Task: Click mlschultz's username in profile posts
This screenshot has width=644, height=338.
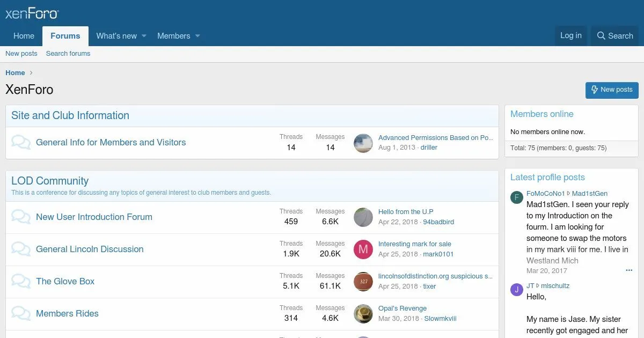Action: click(x=555, y=286)
